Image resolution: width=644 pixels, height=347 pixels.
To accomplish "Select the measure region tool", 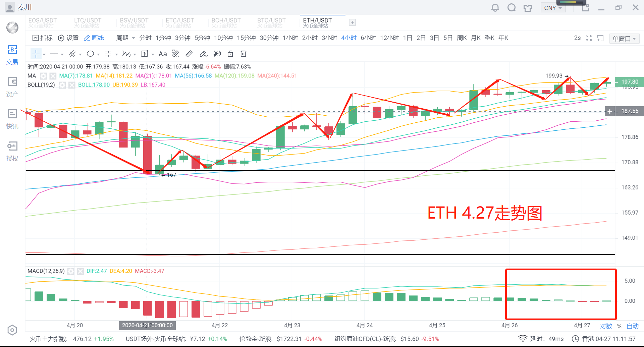I will point(145,54).
